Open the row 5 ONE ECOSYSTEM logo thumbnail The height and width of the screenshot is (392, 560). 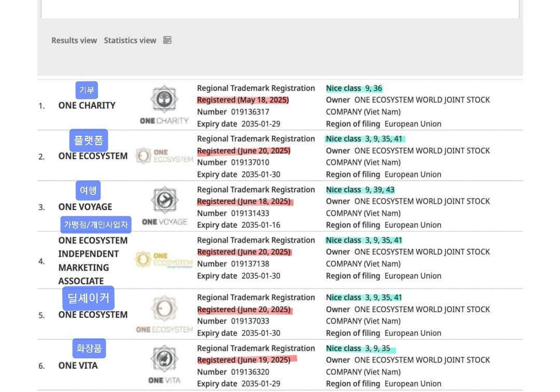[164, 314]
